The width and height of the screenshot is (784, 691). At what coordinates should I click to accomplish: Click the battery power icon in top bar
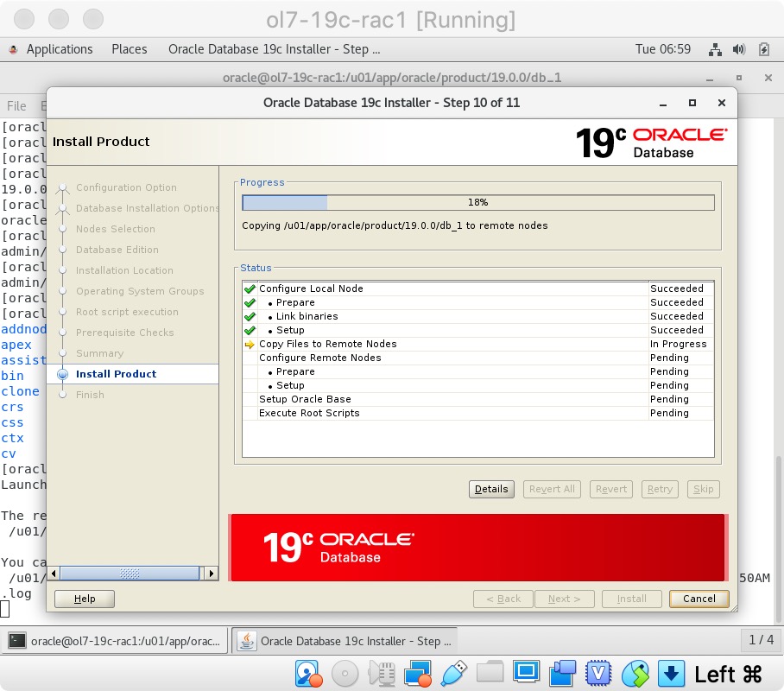coord(763,49)
